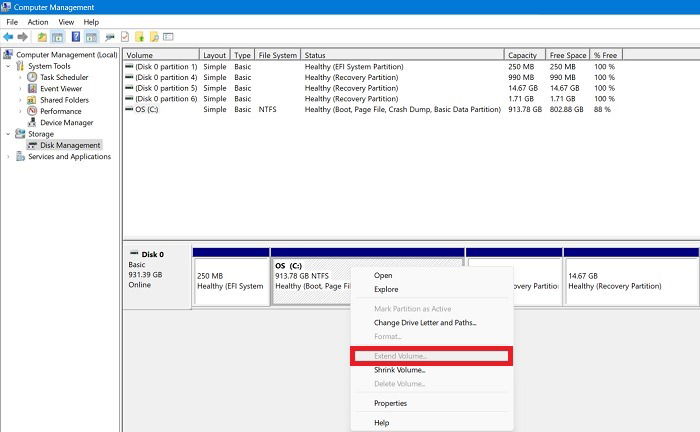This screenshot has width=700, height=432.
Task: Click the Services and Applications icon
Action: pos(20,156)
